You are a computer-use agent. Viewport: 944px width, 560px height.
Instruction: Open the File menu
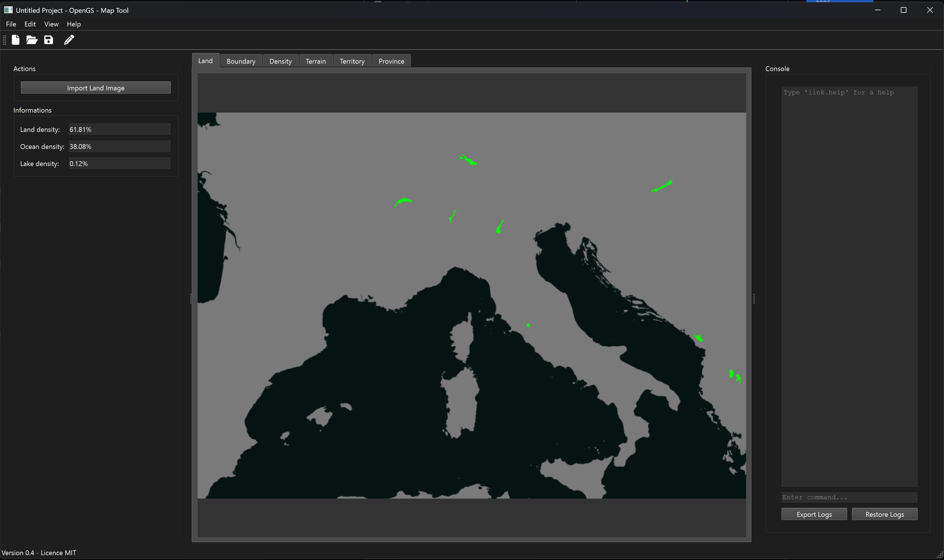(x=11, y=24)
